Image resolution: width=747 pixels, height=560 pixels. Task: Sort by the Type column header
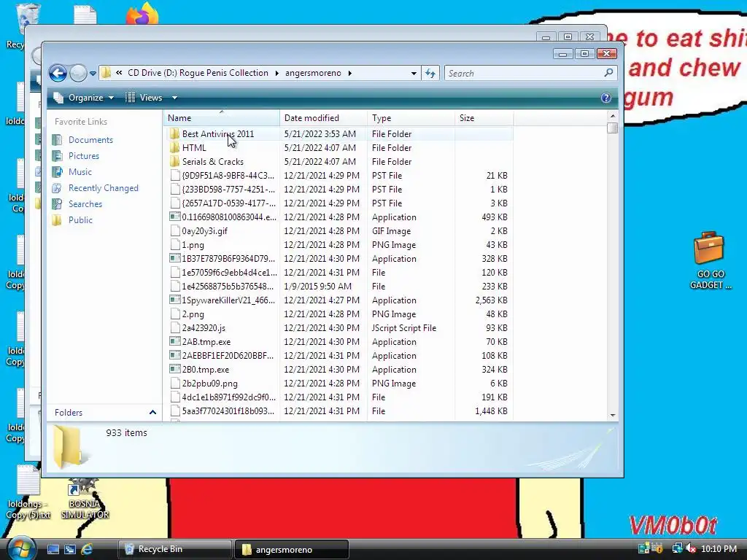click(411, 118)
